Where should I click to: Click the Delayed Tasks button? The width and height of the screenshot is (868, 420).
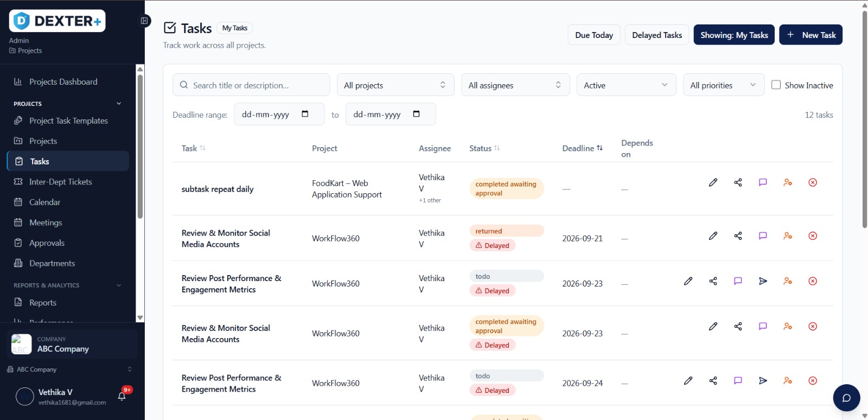click(x=657, y=35)
